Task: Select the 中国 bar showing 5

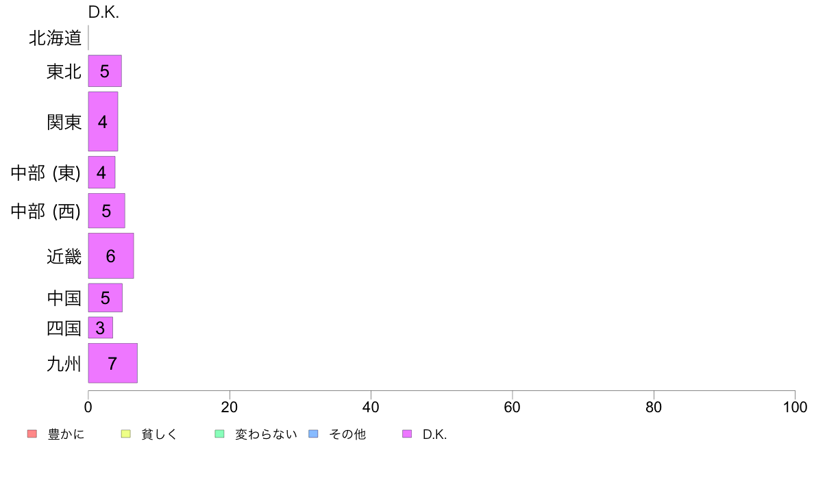Action: (x=106, y=298)
